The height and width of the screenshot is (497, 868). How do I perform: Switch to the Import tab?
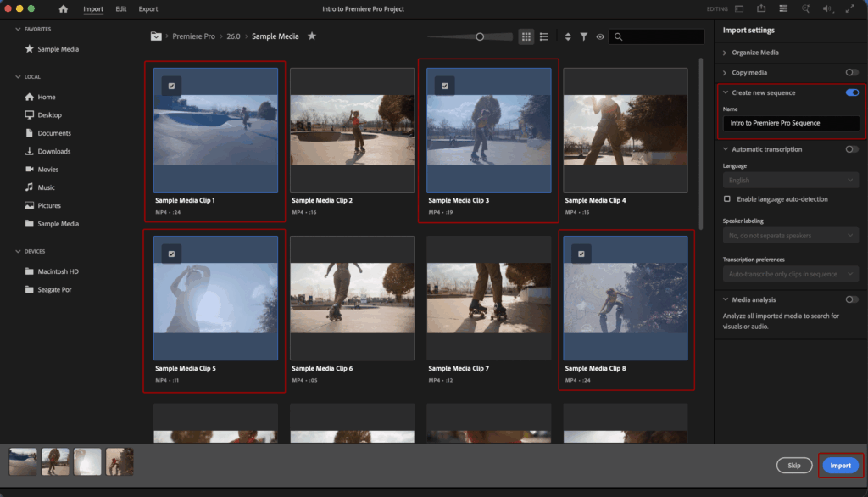click(93, 8)
